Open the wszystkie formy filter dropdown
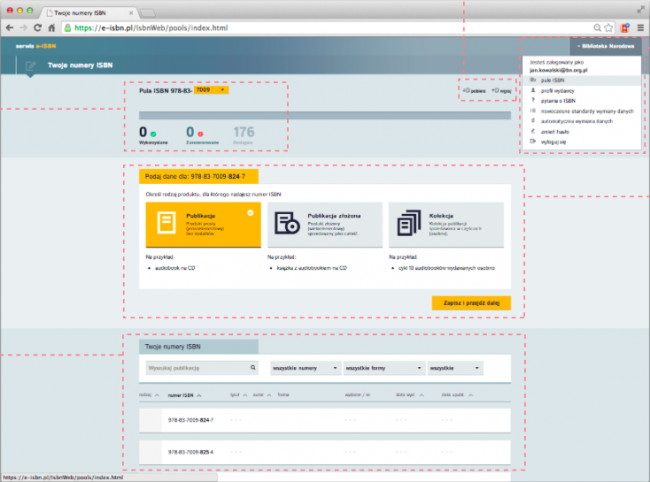The width and height of the screenshot is (650, 482). pyautogui.click(x=384, y=368)
